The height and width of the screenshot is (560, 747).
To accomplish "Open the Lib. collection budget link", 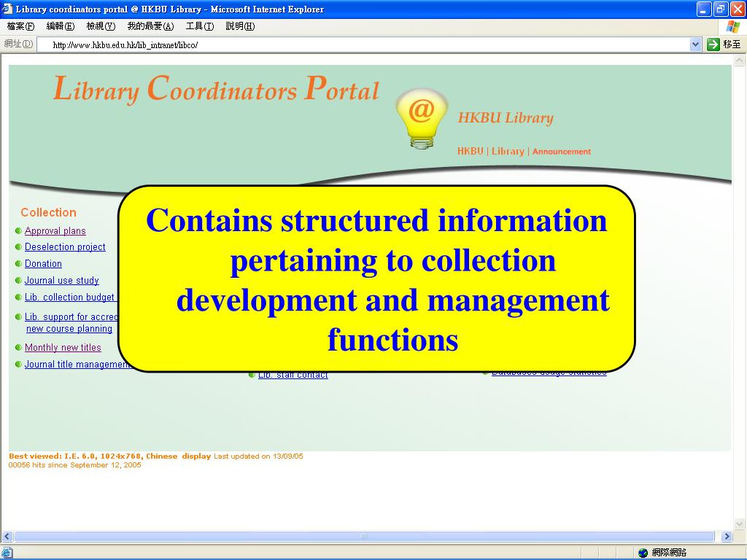I will (x=69, y=297).
